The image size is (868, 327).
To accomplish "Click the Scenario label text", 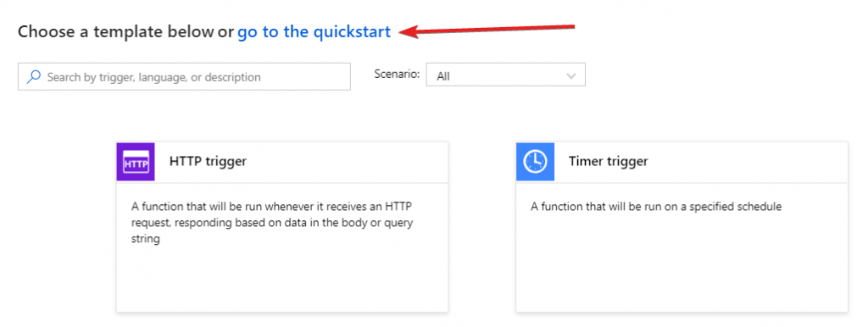I will click(397, 74).
